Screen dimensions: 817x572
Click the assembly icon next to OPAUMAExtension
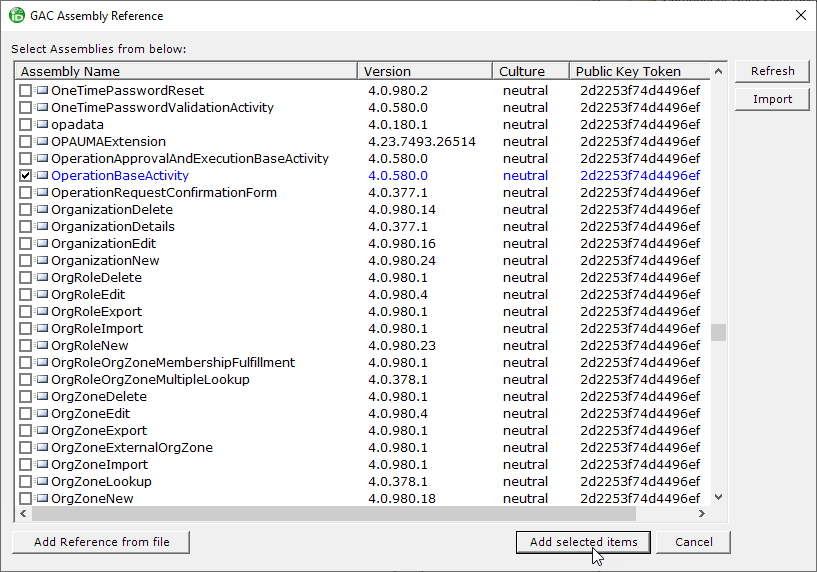pos(42,142)
